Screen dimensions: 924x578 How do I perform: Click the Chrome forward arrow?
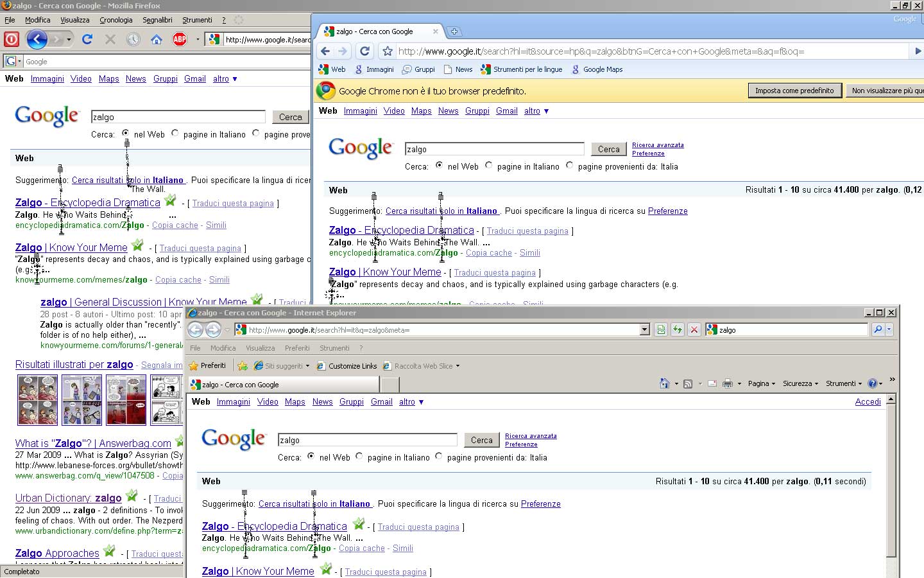click(343, 51)
